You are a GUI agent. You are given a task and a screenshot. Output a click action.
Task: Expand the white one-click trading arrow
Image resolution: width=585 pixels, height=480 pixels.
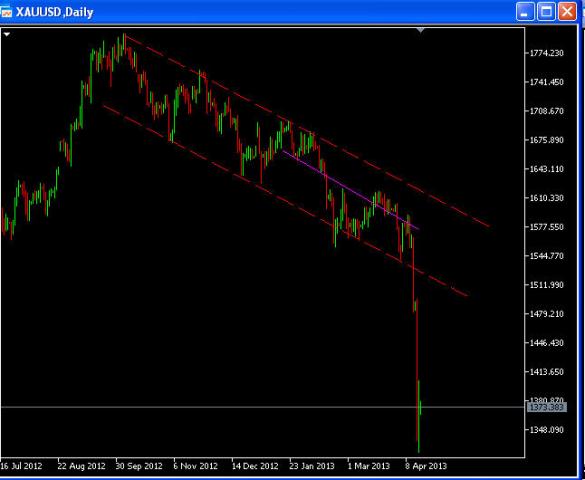coord(6,34)
